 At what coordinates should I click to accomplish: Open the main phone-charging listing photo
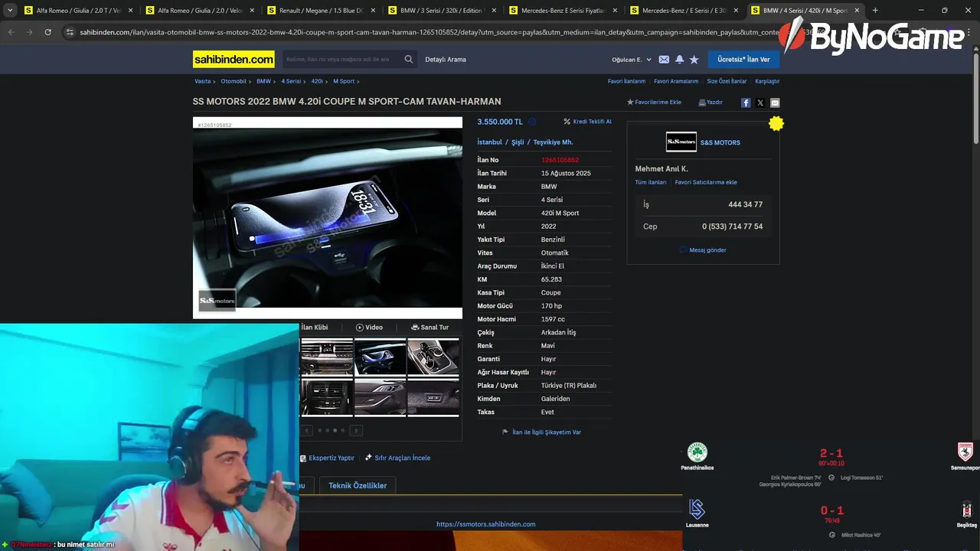click(328, 218)
